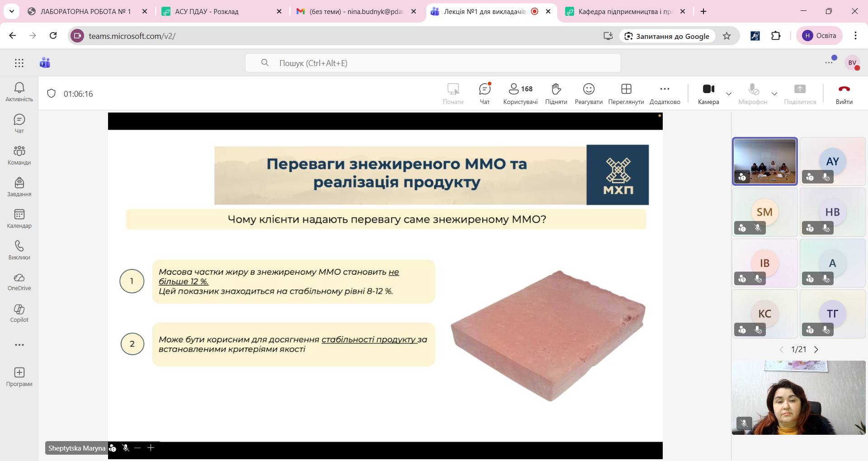This screenshot has width=868, height=461.
Task: Open the Чат panel in meeting toolbar
Action: (x=485, y=94)
